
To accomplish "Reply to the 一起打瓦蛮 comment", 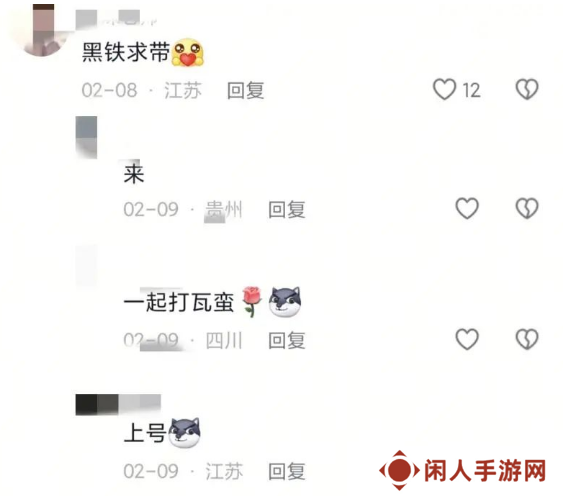I will (x=287, y=340).
